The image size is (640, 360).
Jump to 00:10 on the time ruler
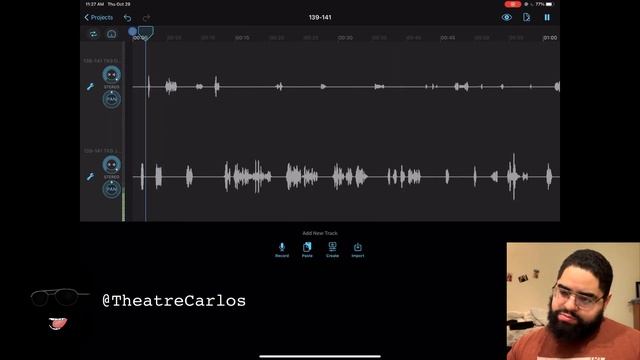coord(242,38)
